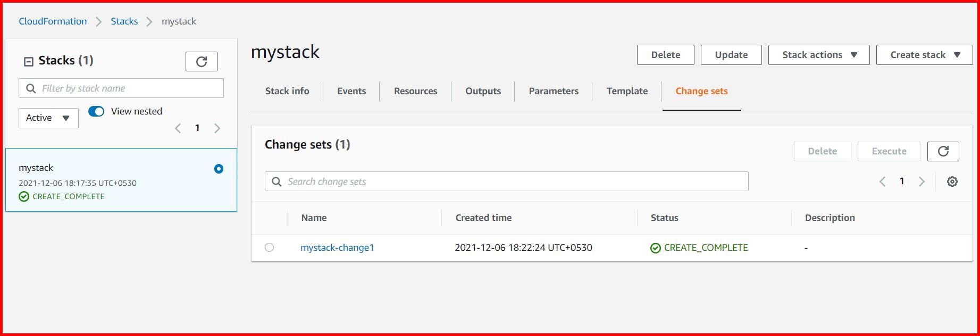Viewport: 980px width, 336px height.
Task: Open the mystack-change1 link
Action: click(337, 248)
